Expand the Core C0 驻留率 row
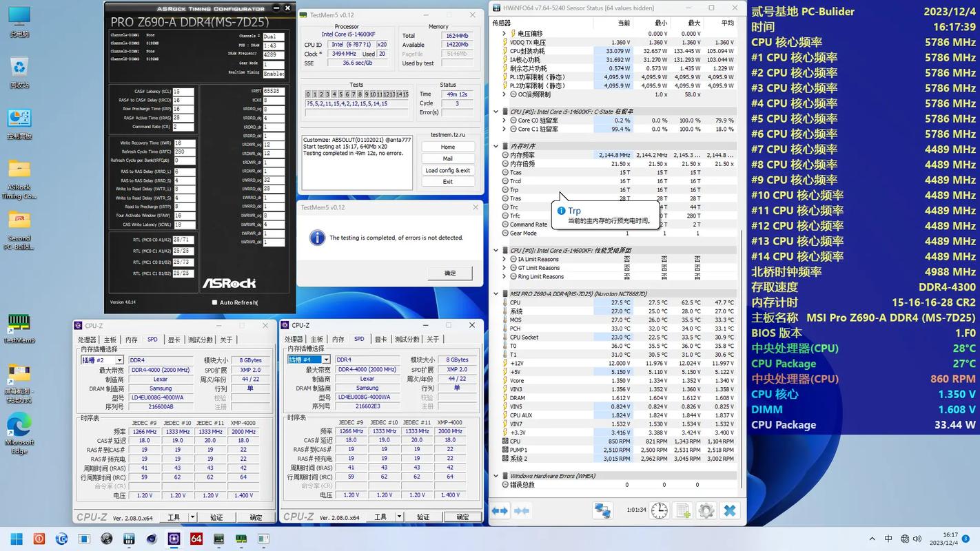980x551 pixels. (x=504, y=121)
